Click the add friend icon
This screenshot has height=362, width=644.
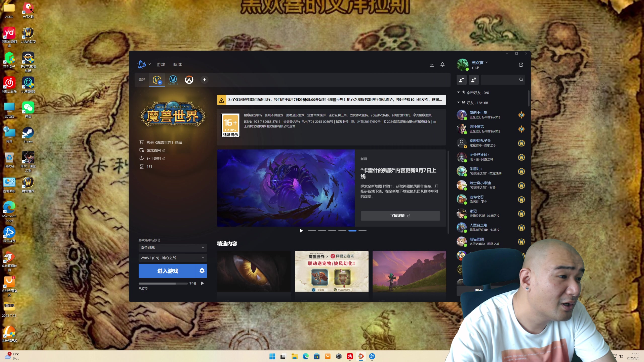point(461,80)
